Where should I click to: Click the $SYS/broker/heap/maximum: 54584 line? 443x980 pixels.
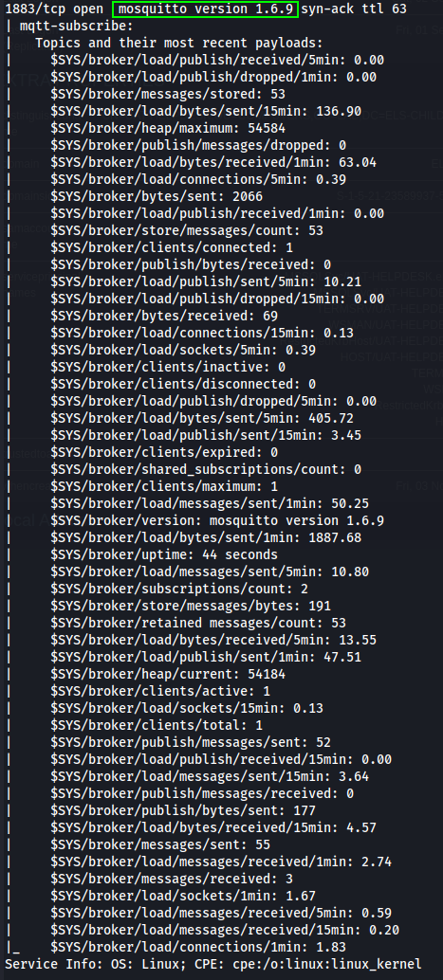168,129
